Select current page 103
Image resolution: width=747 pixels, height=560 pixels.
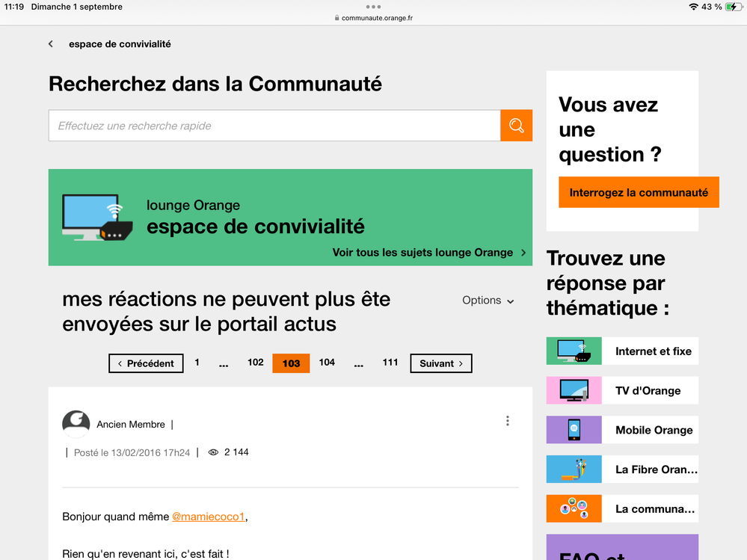(291, 363)
